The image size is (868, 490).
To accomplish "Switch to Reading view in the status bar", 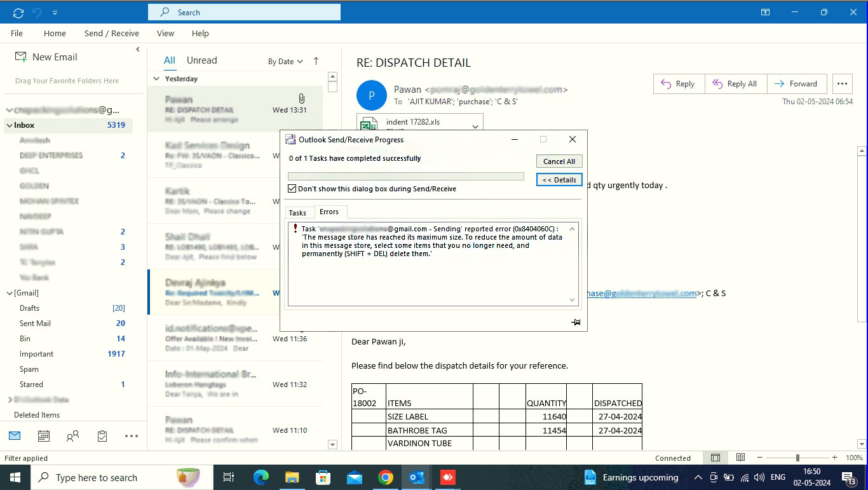I will (740, 458).
